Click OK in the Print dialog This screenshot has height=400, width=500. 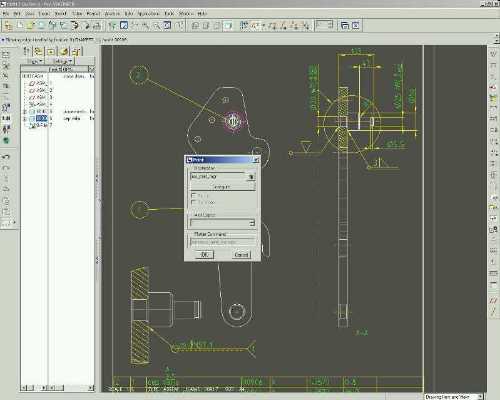[204, 255]
